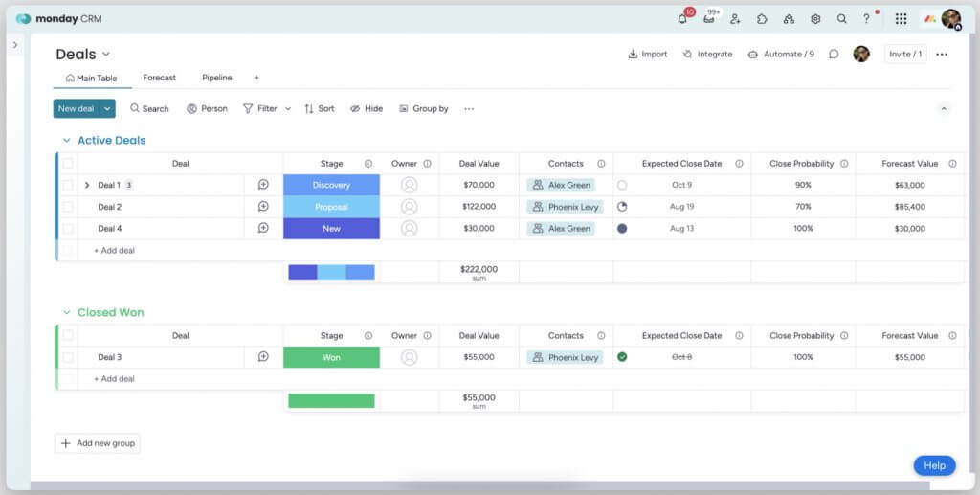Tick the Deal 2 row checkbox
This screenshot has width=980, height=495.
68,207
